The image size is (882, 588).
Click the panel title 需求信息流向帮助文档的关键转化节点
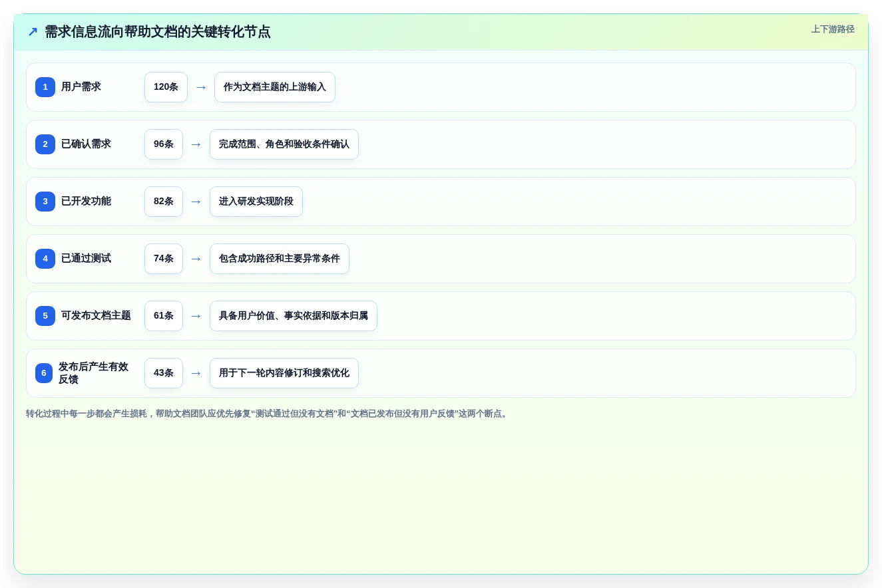(x=157, y=32)
